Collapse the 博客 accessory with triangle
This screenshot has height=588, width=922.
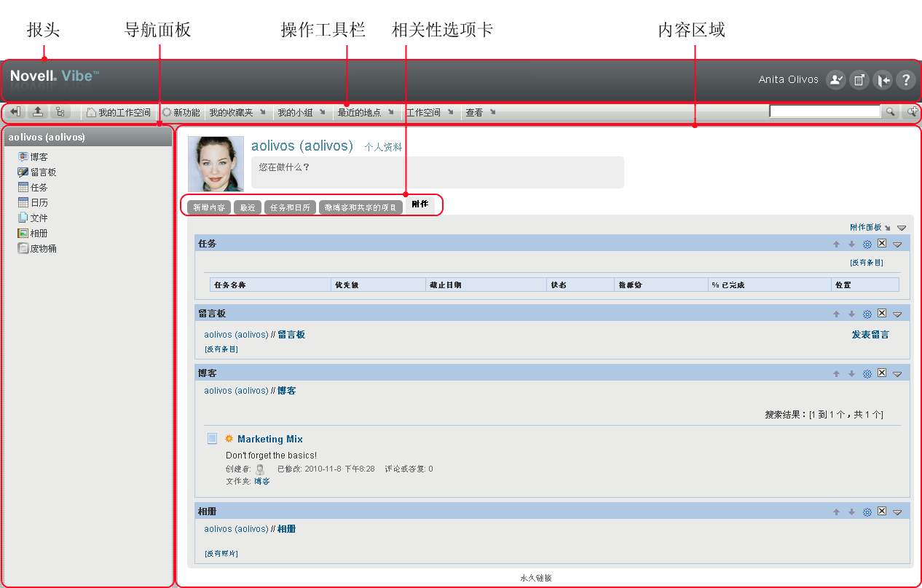tap(897, 375)
